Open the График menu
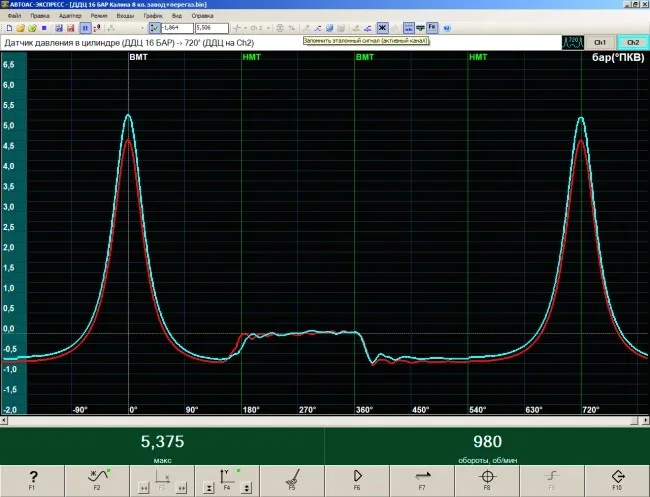The height and width of the screenshot is (497, 650). tap(153, 16)
